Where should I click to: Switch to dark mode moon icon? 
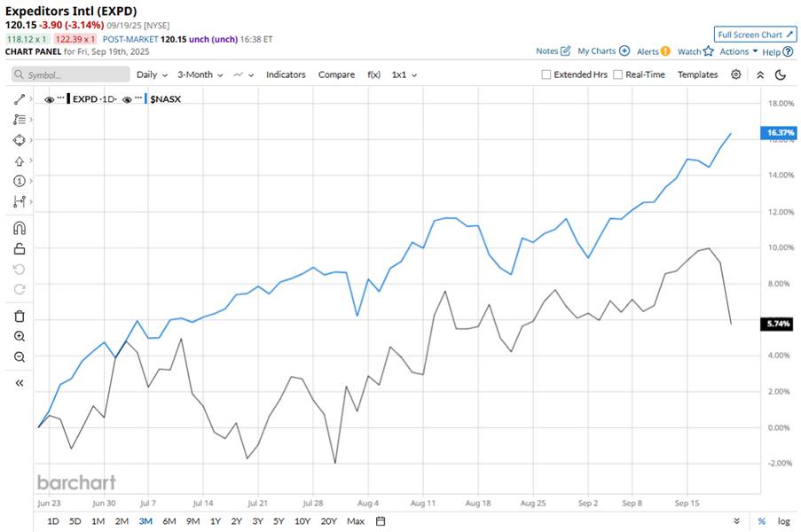[781, 74]
